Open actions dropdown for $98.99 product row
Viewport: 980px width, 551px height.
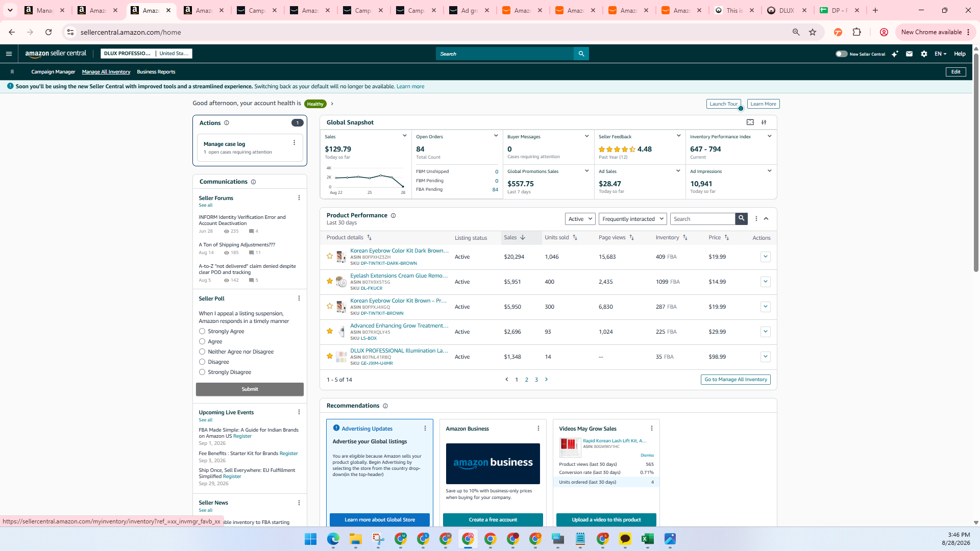[x=765, y=357]
